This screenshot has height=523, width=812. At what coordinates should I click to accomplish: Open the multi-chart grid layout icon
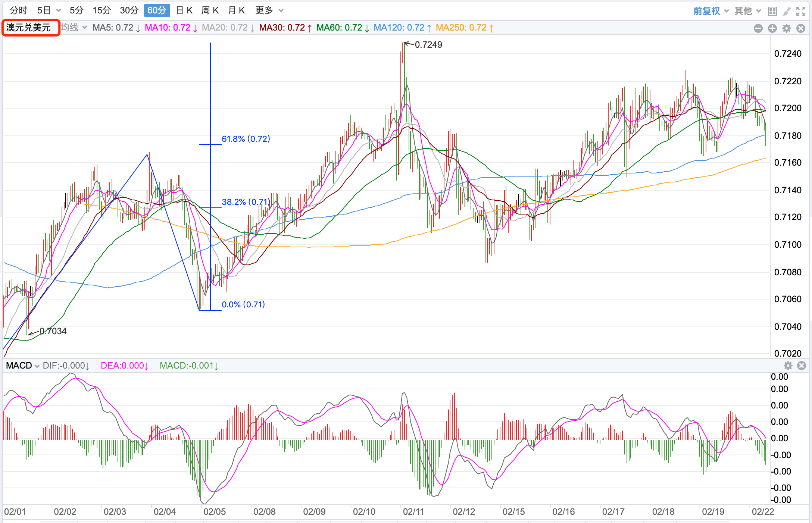(772, 11)
